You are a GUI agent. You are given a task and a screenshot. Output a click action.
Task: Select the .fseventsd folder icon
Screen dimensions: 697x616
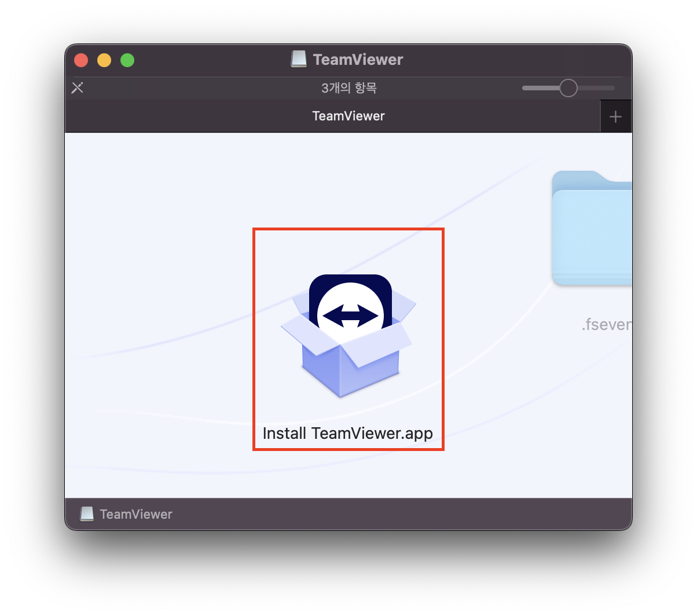point(592,228)
